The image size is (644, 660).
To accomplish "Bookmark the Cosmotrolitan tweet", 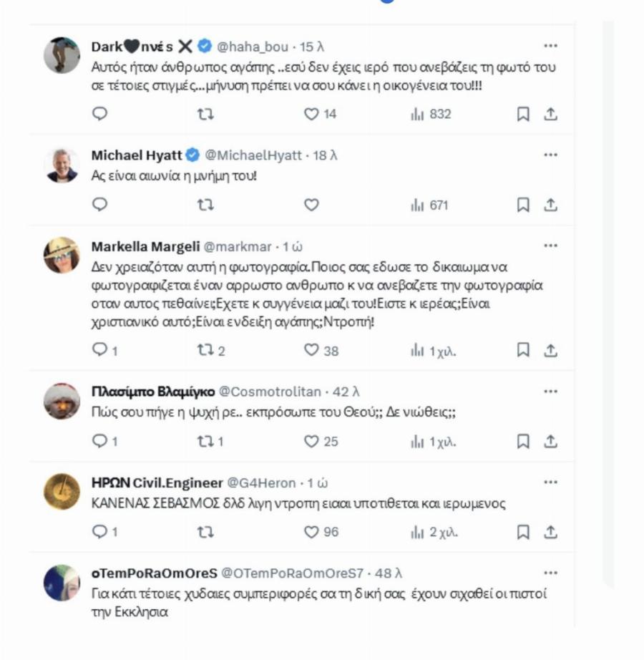I will pos(523,441).
